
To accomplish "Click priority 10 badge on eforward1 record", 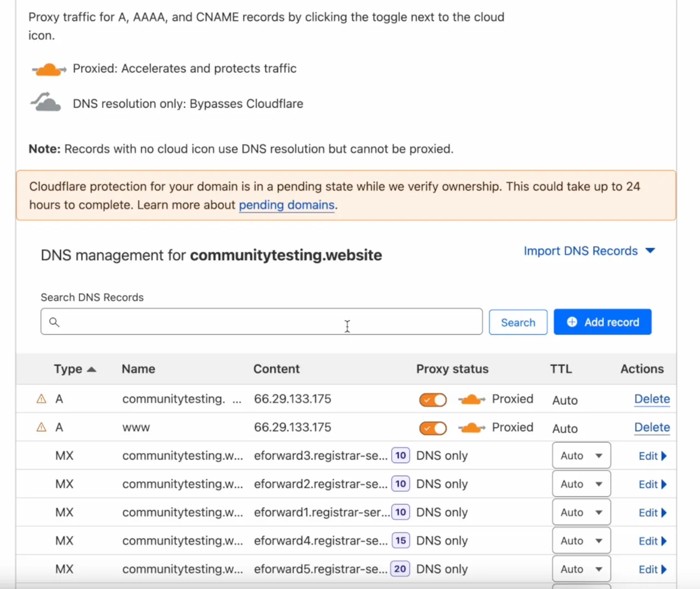I will (x=400, y=512).
